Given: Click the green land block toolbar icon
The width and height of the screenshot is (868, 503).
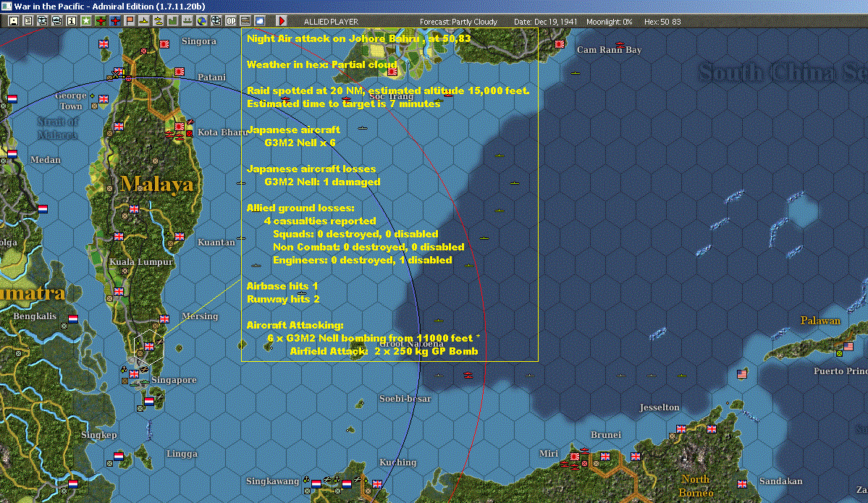Looking at the screenshot, I should [x=173, y=21].
